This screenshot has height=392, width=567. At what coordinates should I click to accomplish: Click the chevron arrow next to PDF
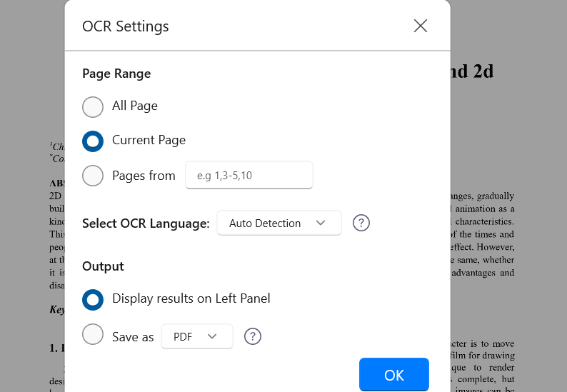pyautogui.click(x=212, y=336)
